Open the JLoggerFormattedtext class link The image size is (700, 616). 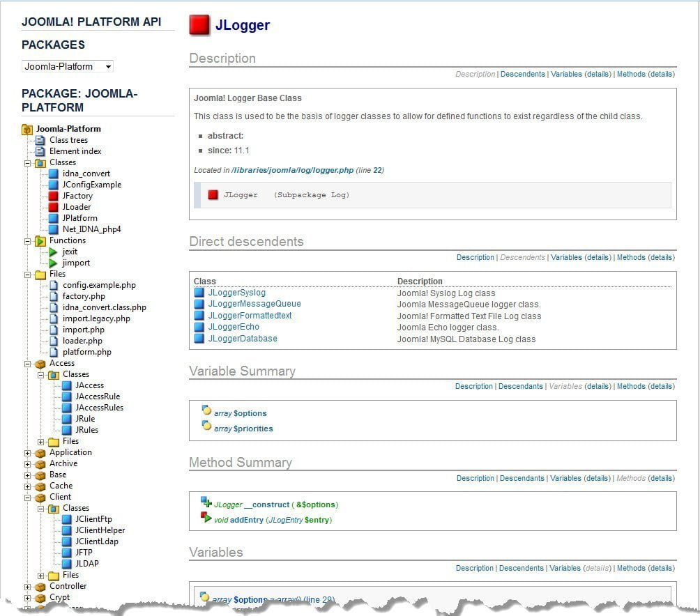(250, 316)
